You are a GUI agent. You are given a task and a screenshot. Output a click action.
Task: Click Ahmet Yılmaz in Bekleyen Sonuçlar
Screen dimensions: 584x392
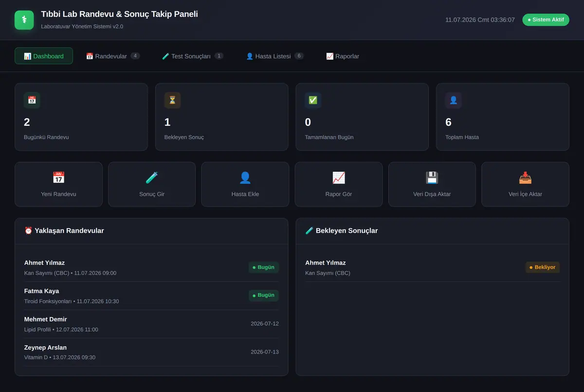(326, 263)
